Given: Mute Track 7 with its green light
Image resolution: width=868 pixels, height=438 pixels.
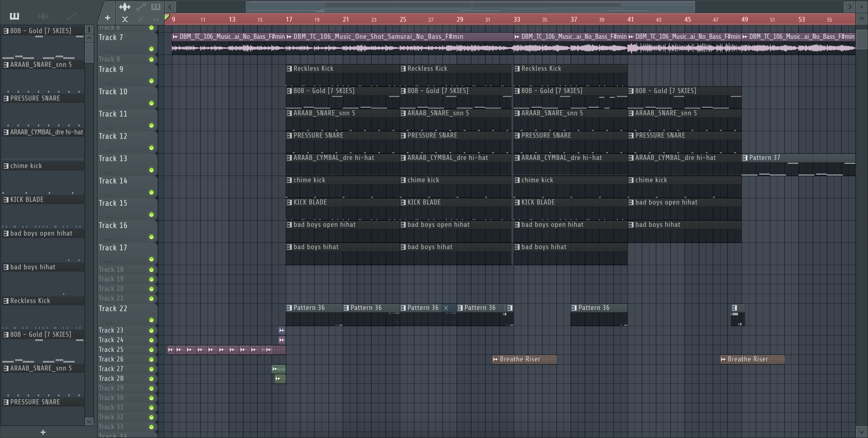Looking at the screenshot, I should pos(152,49).
